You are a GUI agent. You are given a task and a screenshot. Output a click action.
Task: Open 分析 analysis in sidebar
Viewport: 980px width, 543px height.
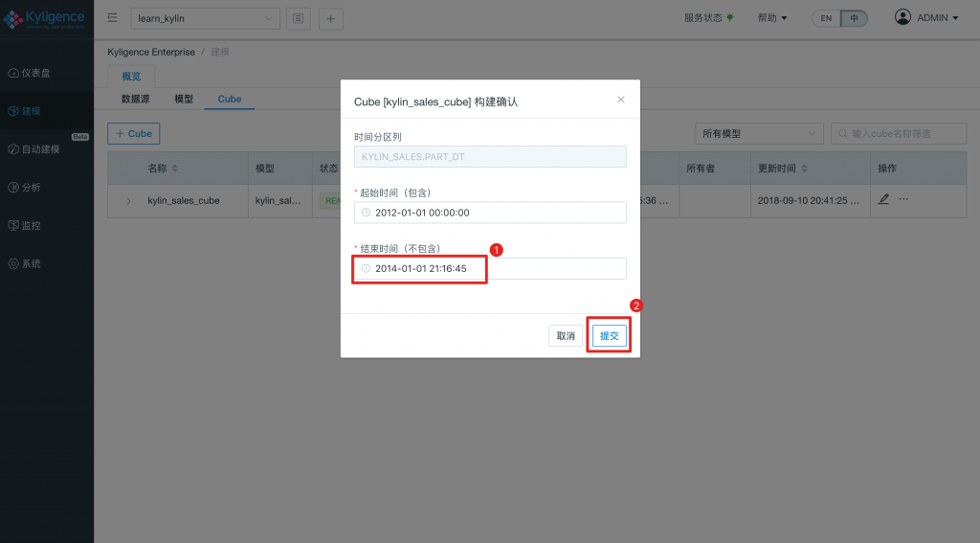pyautogui.click(x=47, y=188)
